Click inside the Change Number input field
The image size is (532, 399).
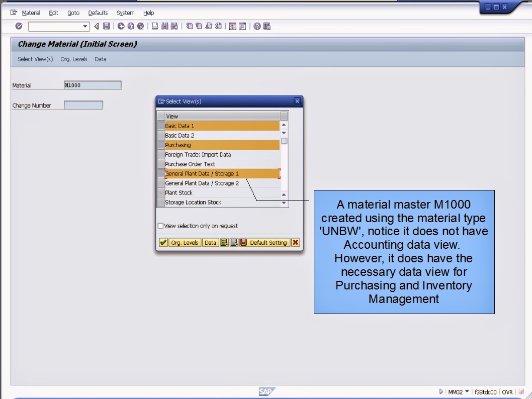83,105
